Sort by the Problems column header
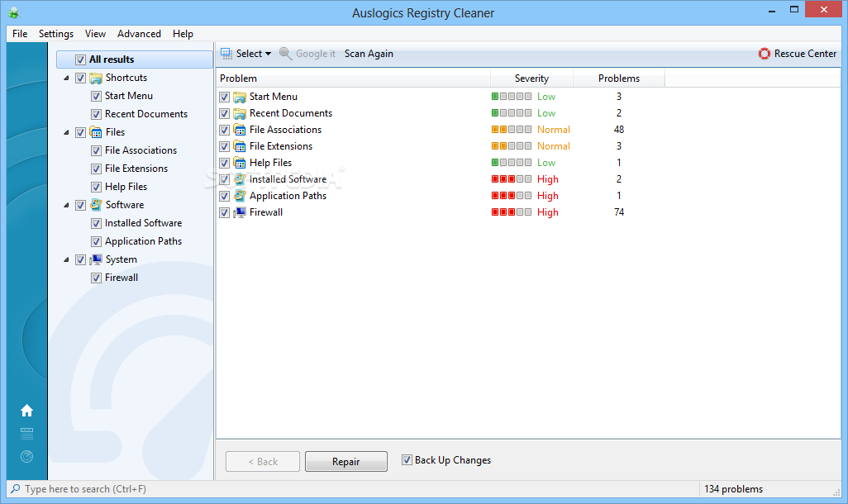 coord(619,78)
